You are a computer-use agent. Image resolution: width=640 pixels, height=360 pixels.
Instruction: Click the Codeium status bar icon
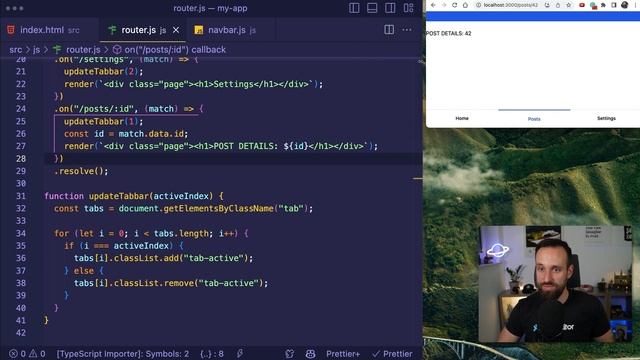point(290,354)
